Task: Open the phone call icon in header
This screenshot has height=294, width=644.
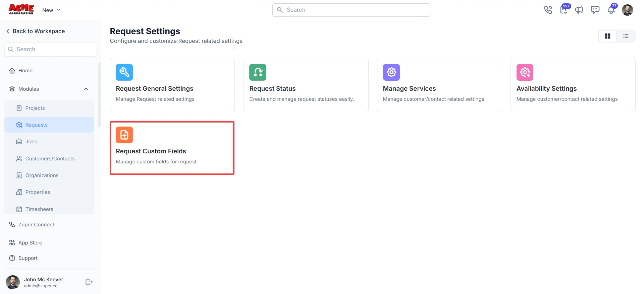Action: [x=548, y=10]
